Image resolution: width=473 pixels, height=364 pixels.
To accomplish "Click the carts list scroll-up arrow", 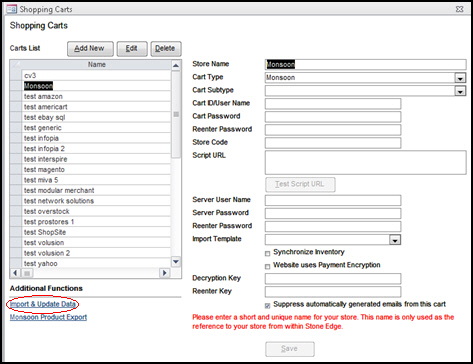I will click(176, 65).
